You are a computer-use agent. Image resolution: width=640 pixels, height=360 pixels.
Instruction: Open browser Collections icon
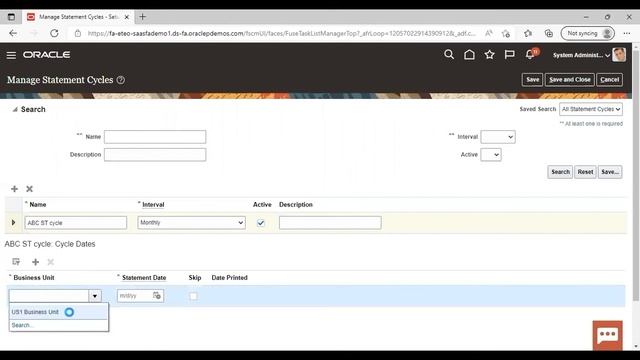[549, 33]
